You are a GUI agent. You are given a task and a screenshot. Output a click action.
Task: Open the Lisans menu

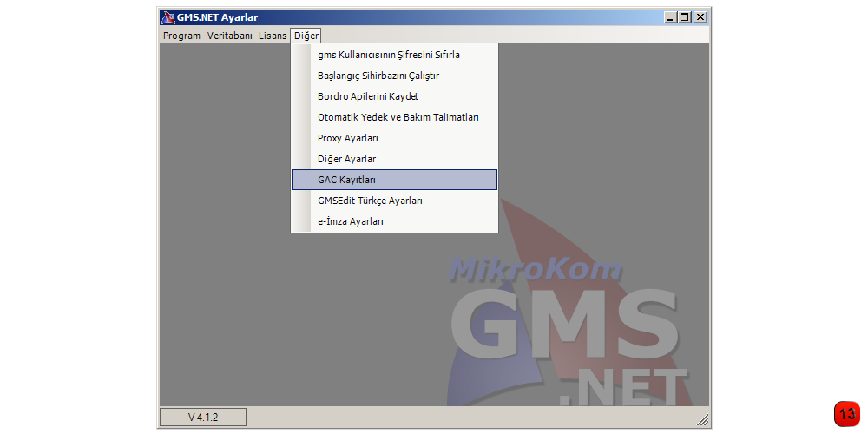273,36
